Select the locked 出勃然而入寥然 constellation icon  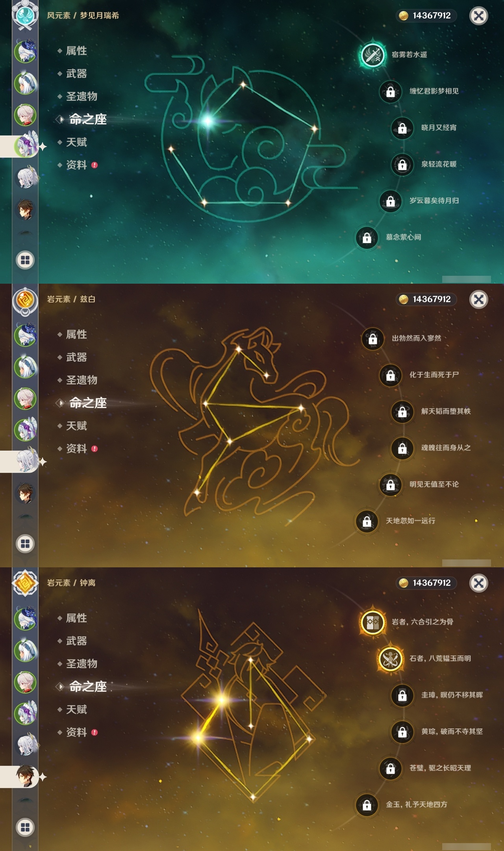coord(372,338)
